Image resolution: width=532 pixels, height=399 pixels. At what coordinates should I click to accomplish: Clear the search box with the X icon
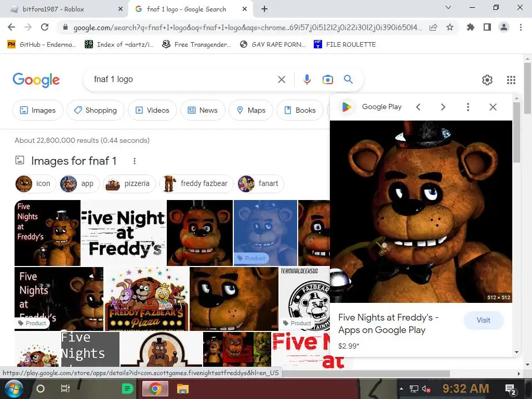pos(281,79)
